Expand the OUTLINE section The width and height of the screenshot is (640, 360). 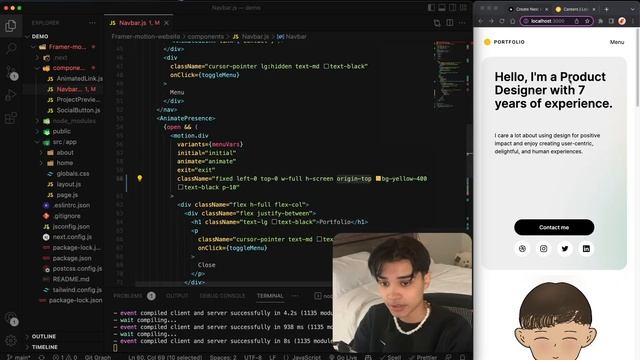point(44,336)
